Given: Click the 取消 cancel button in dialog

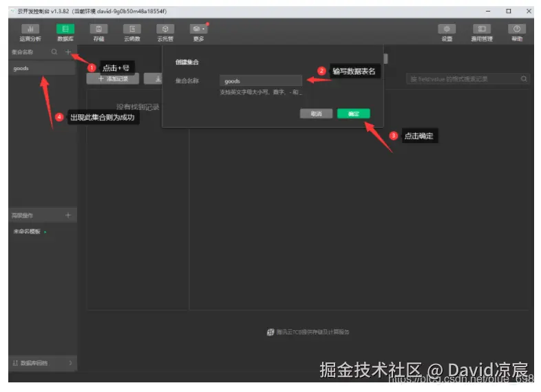Looking at the screenshot, I should click(x=316, y=113).
